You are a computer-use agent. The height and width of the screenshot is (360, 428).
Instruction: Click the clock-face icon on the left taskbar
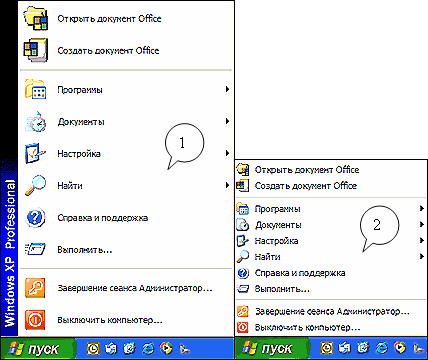pyautogui.click(x=93, y=349)
